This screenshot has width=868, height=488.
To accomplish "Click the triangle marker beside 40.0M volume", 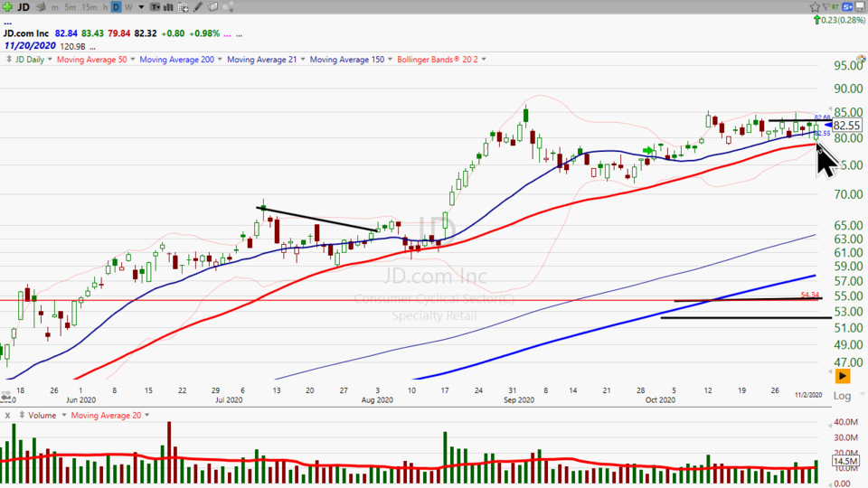I will 830,425.
